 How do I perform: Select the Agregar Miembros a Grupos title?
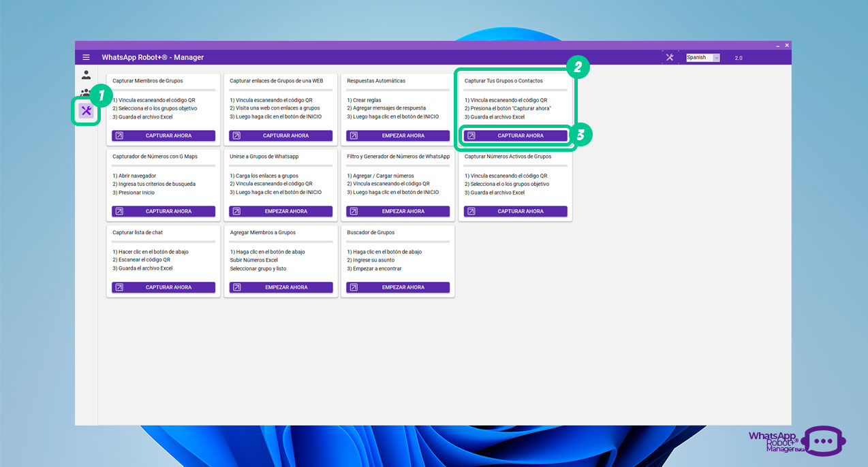click(263, 232)
